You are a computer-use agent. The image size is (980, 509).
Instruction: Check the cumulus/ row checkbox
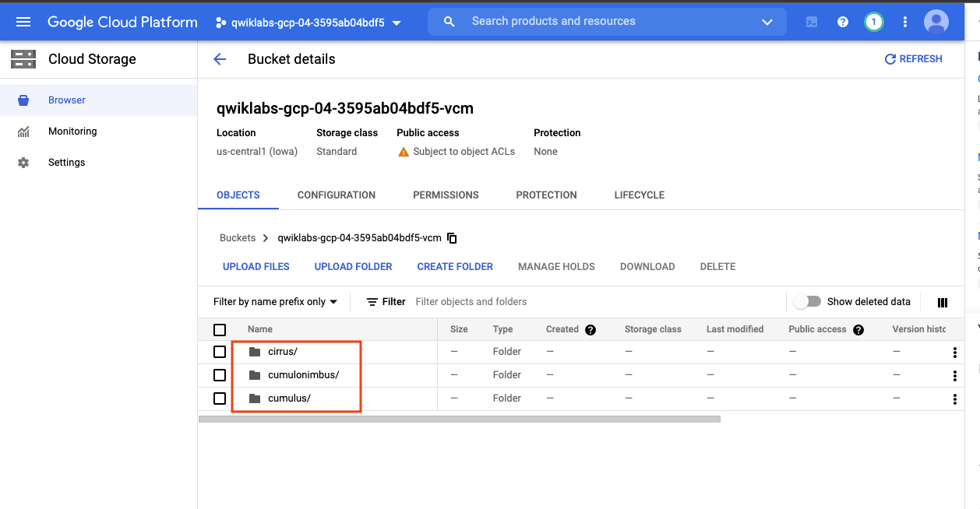coord(220,398)
